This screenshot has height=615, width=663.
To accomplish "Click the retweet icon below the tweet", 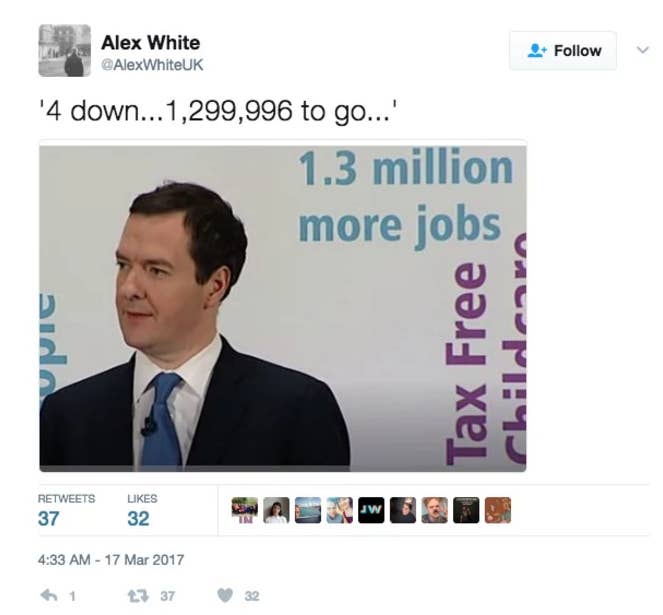I will coord(138,596).
